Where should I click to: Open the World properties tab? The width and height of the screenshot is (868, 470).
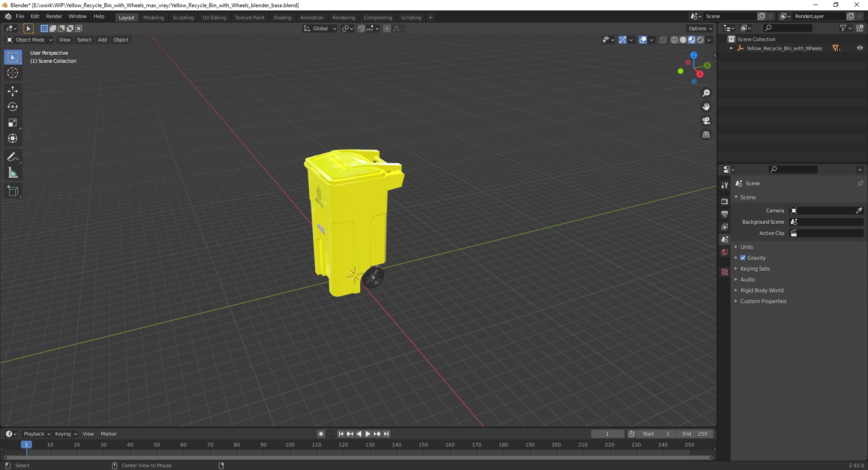[725, 252]
